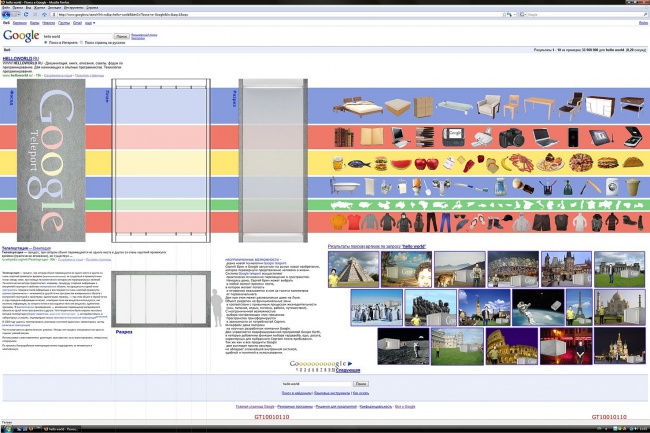The width and height of the screenshot is (650, 433).
Task: Open the Вид menu
Action: [28, 8]
